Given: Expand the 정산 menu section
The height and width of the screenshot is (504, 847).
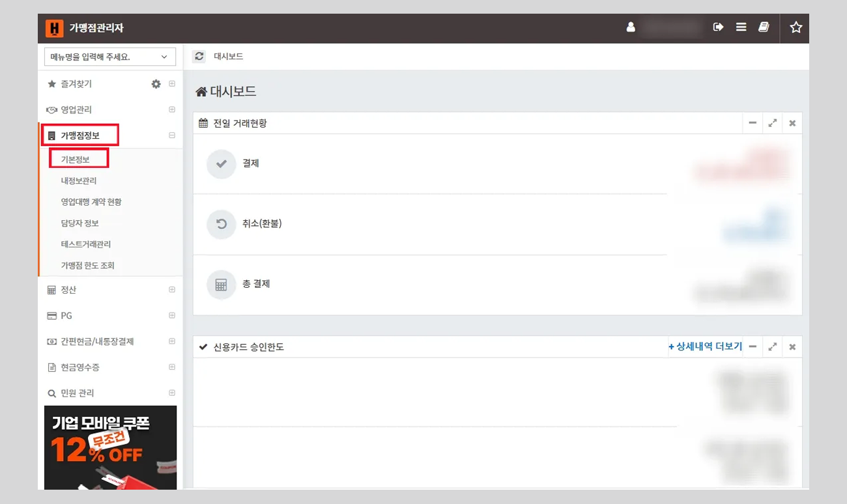Looking at the screenshot, I should [x=172, y=290].
